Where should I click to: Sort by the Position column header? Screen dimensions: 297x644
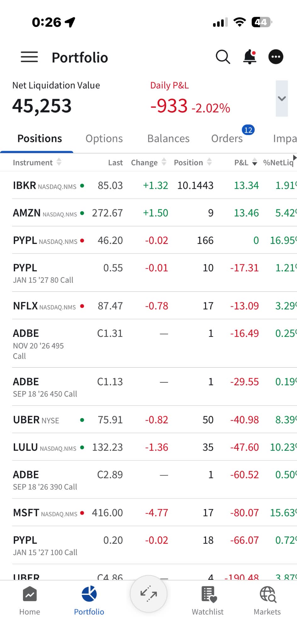(x=193, y=162)
